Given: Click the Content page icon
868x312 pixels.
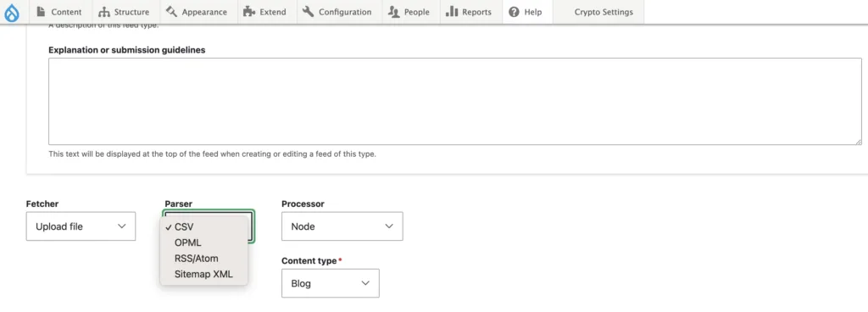Looking at the screenshot, I should [x=41, y=12].
